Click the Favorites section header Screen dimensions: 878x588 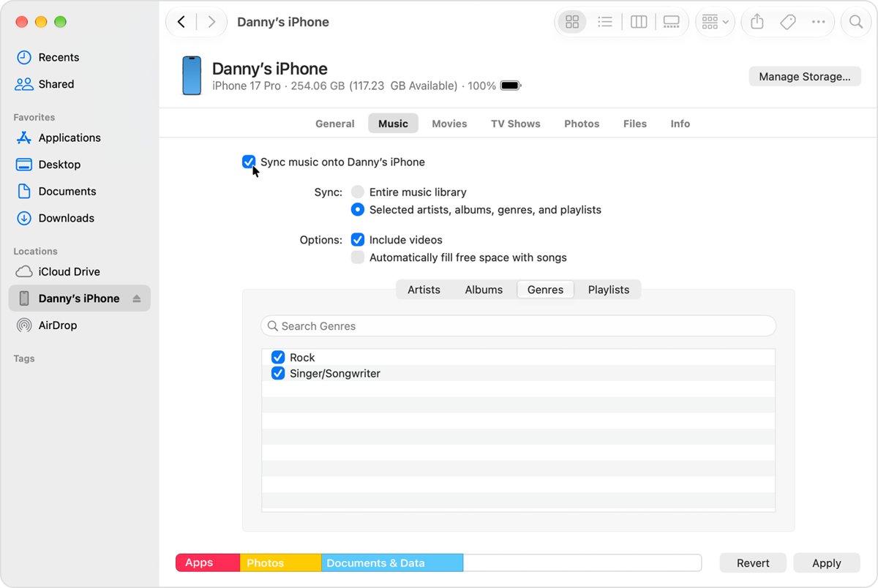tap(34, 117)
